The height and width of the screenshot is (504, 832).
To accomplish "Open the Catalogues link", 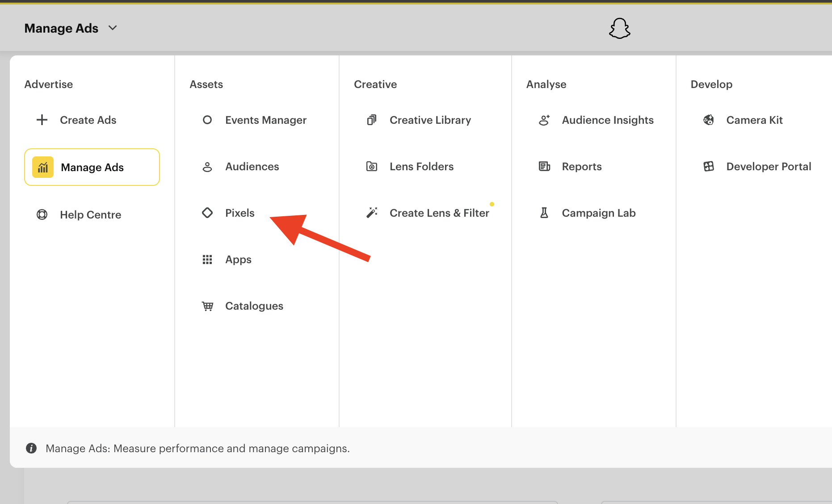I will click(254, 306).
